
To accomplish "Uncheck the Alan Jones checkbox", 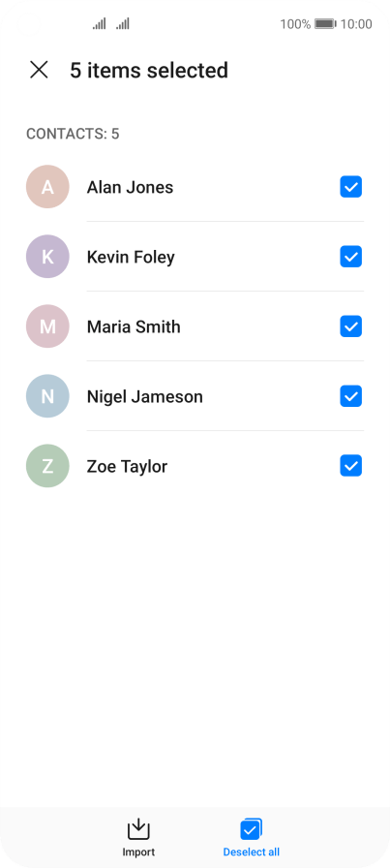I will (350, 187).
